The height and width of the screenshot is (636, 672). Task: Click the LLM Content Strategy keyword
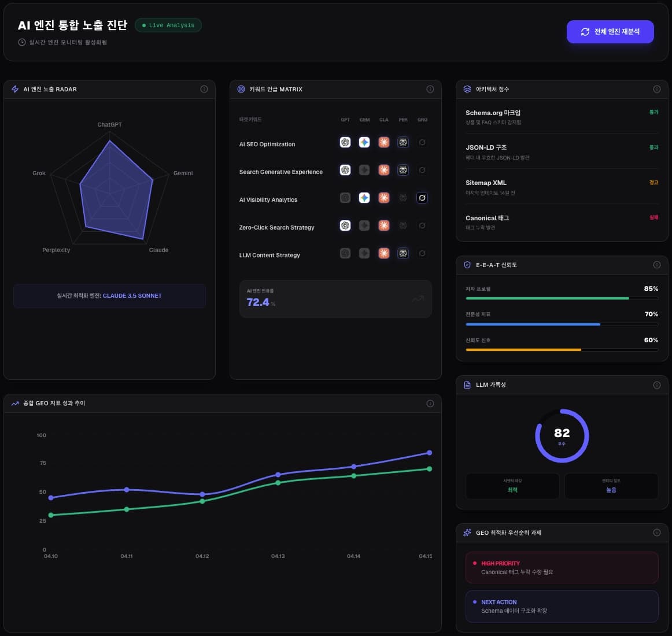[269, 255]
